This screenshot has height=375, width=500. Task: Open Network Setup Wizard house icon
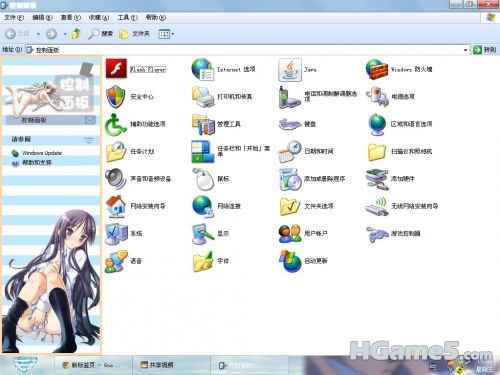click(x=115, y=206)
